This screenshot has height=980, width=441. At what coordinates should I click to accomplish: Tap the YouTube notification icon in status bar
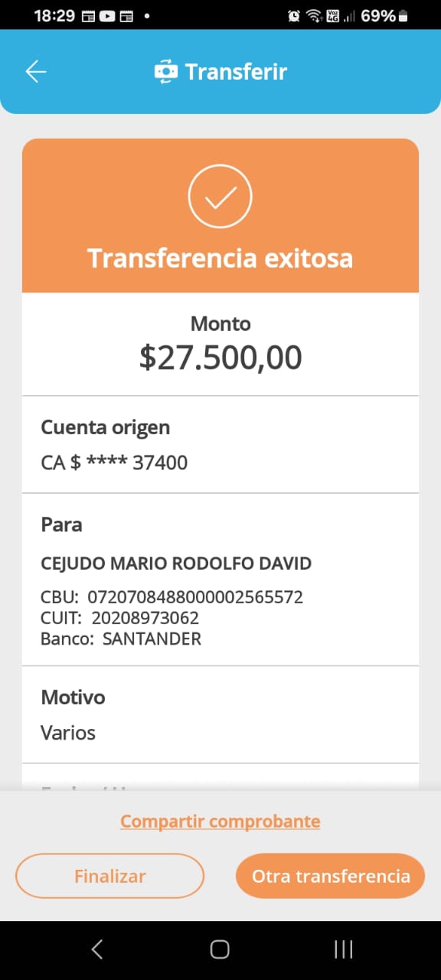tap(107, 15)
